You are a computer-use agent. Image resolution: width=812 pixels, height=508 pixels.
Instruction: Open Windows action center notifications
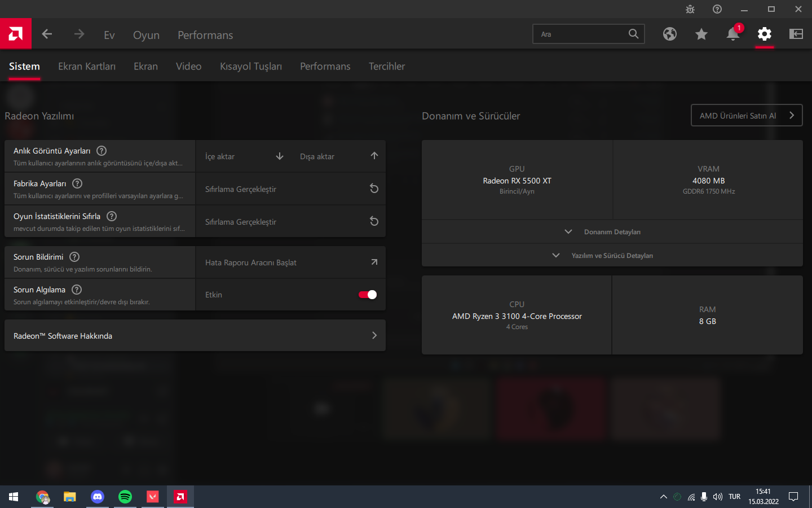click(x=793, y=497)
